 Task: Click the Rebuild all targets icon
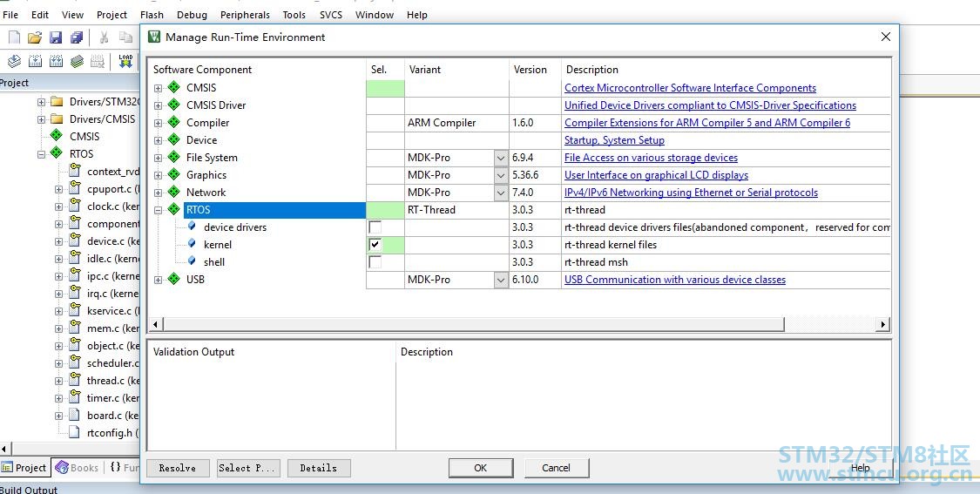56,61
